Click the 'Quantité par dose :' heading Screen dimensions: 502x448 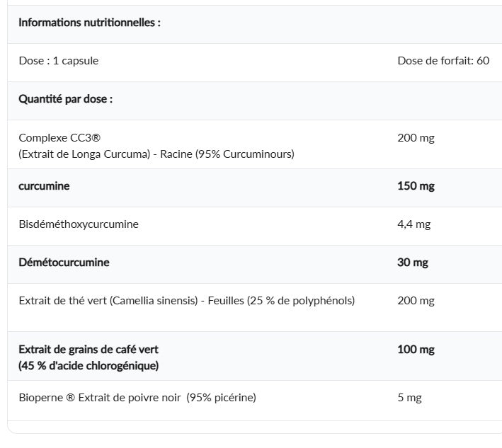click(66, 99)
